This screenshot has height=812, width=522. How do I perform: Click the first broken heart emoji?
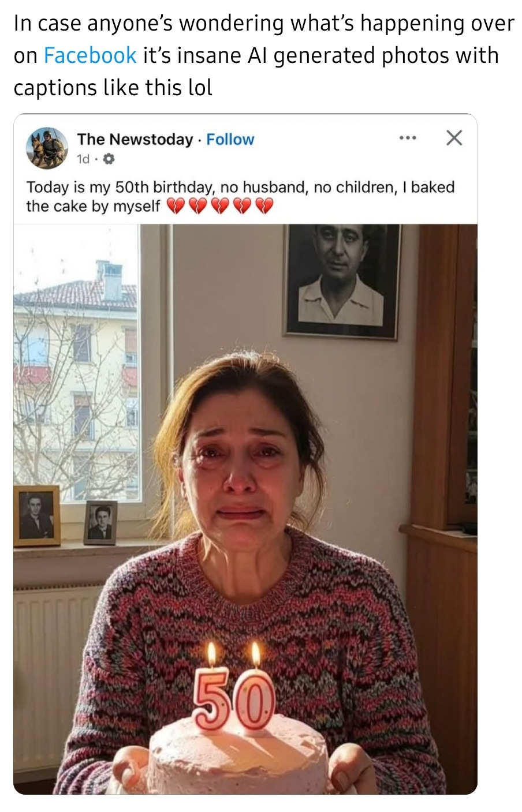tap(176, 206)
